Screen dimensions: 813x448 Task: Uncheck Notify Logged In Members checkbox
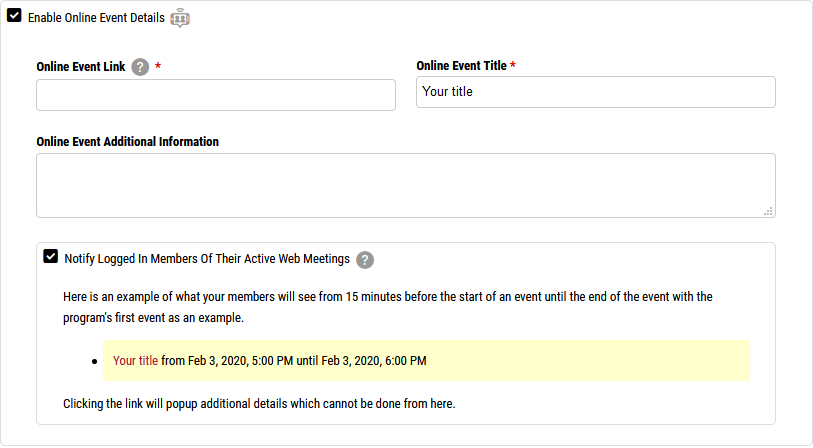[51, 257]
